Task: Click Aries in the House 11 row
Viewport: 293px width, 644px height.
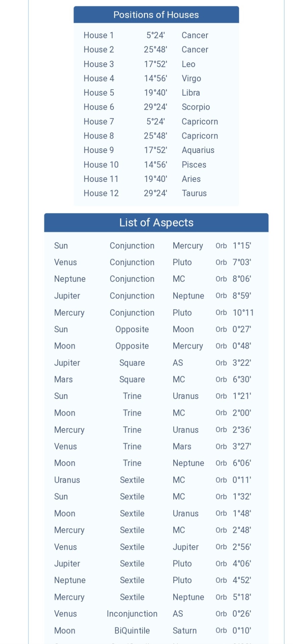Action: [191, 179]
